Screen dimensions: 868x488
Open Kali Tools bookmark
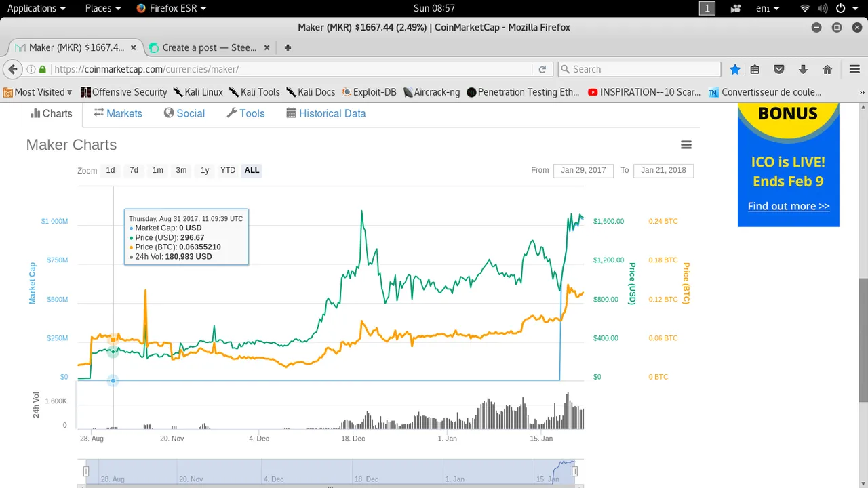click(x=254, y=92)
